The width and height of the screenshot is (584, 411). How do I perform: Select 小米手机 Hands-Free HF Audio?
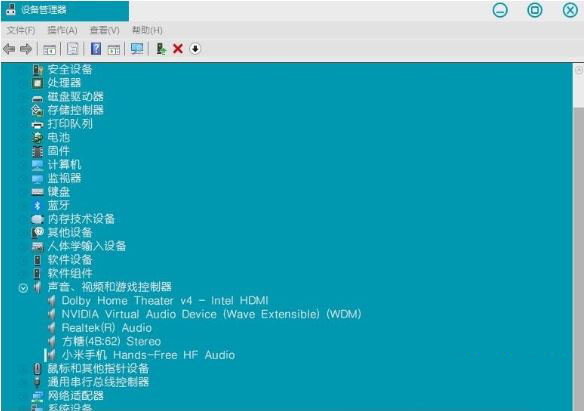click(148, 355)
